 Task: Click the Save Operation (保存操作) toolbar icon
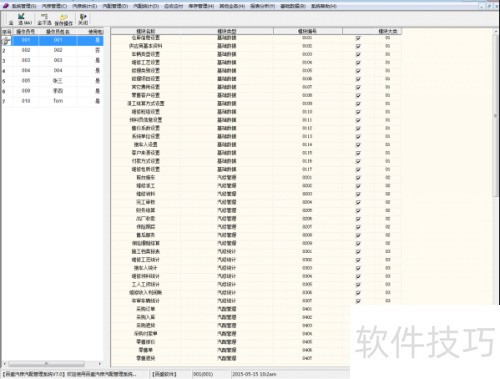click(x=64, y=19)
